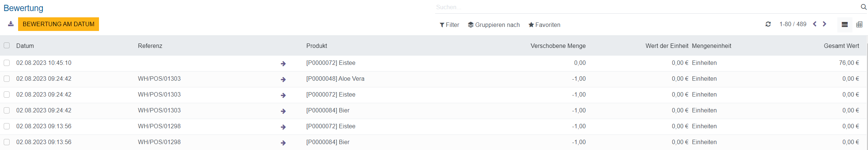
Task: Click the download export icon
Action: (x=11, y=24)
